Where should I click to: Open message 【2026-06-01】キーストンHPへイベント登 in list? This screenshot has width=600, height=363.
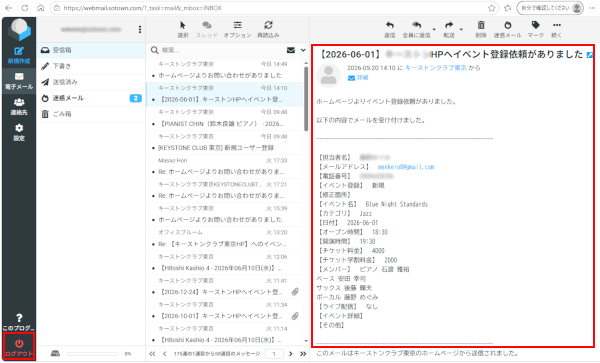coord(225,94)
